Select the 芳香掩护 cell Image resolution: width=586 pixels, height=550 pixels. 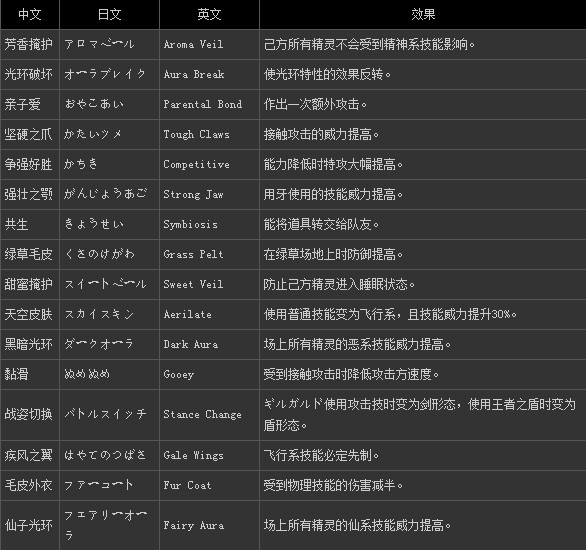[30, 44]
